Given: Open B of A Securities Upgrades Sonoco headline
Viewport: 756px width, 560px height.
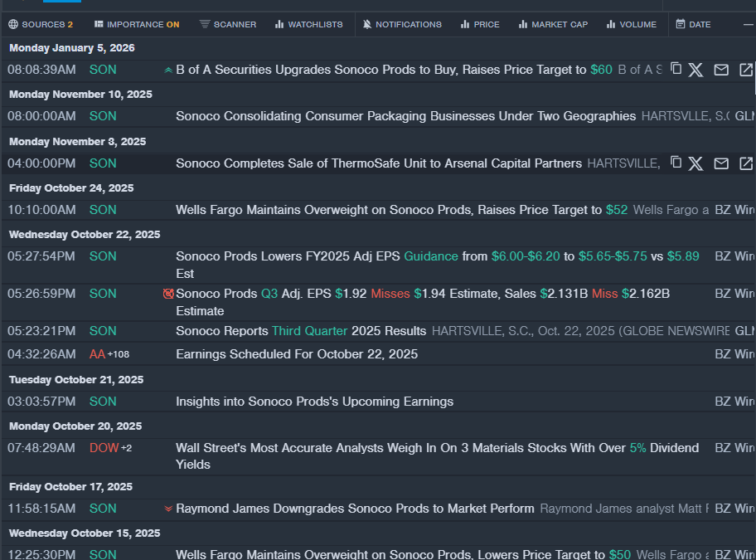Looking at the screenshot, I should click(395, 70).
